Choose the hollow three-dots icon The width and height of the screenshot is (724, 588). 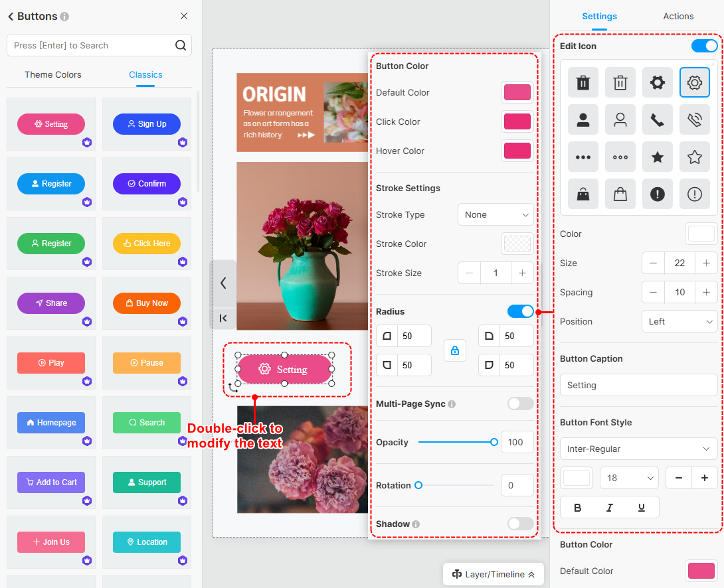[620, 157]
